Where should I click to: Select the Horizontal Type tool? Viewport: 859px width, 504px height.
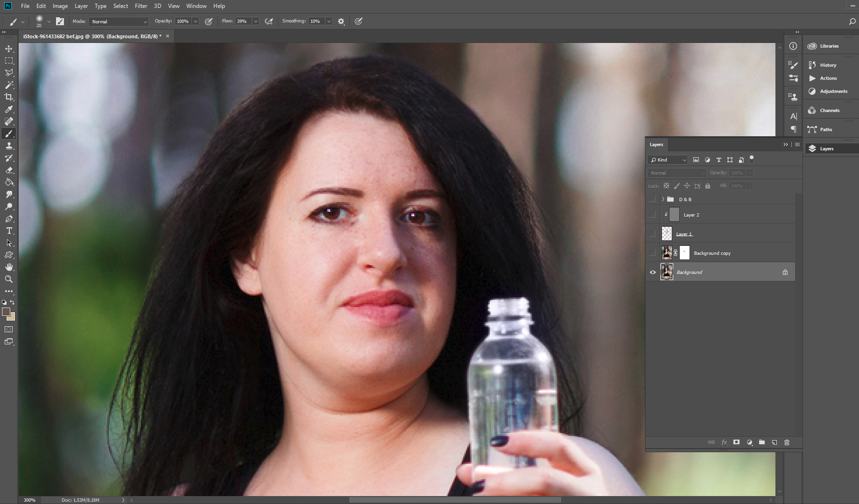pos(9,231)
